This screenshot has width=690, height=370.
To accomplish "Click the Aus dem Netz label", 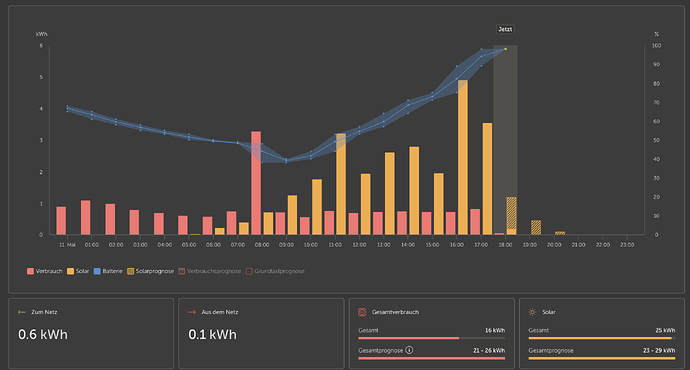I will coord(220,312).
